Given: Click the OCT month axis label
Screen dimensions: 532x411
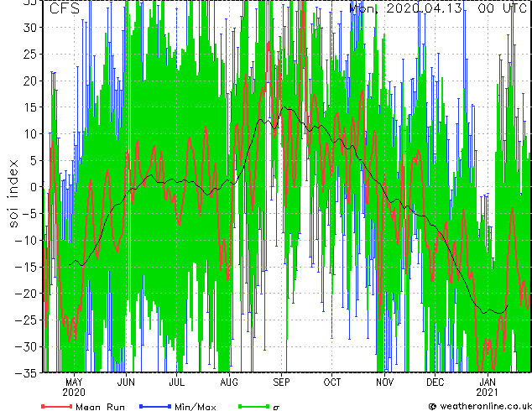Looking at the screenshot, I should click(x=331, y=382).
